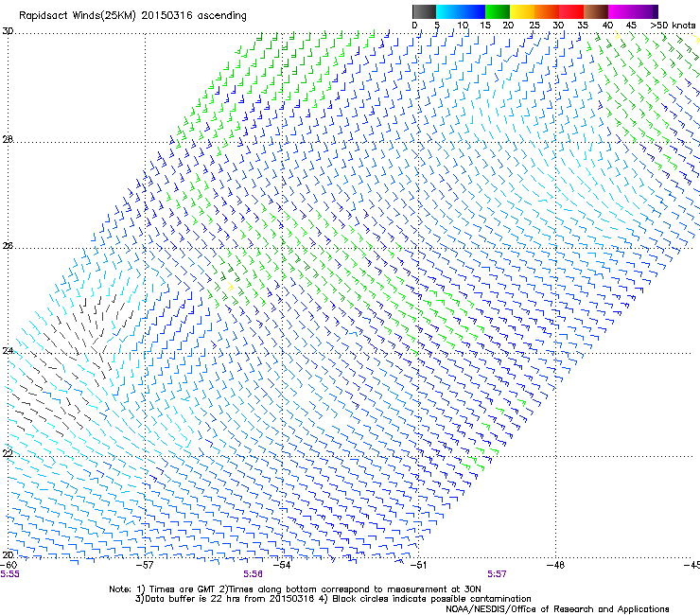Click the longitude label '-51' on the bottom axis
The width and height of the screenshot is (700, 615).
click(x=418, y=566)
